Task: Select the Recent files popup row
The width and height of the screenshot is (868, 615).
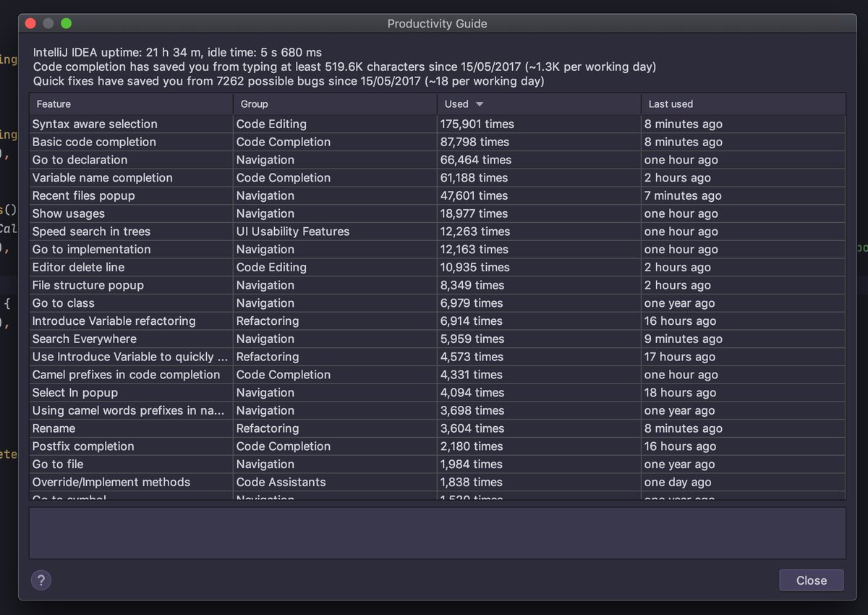Action: click(x=437, y=195)
